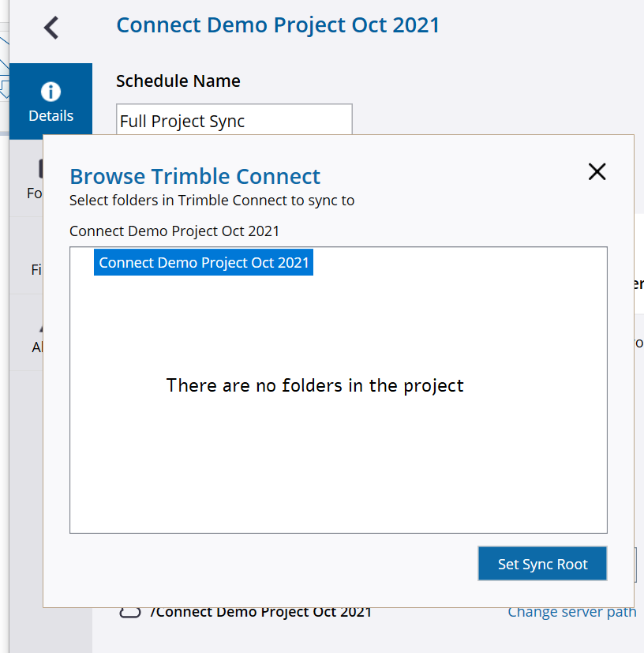Open the partially visible 'Al...' sidebar tab

point(37,342)
